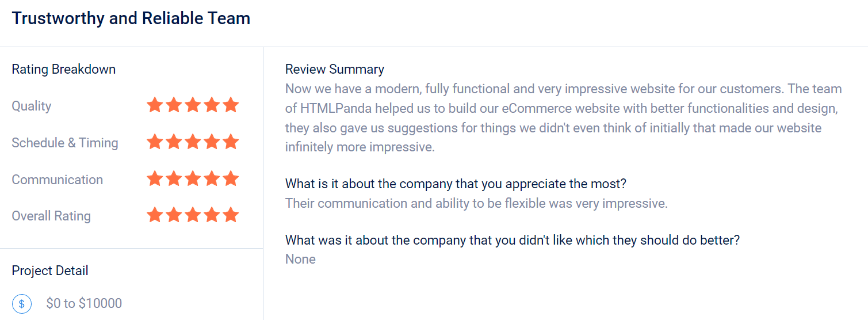Image resolution: width=868 pixels, height=320 pixels.
Task: Click the Overall Rating label
Action: pos(51,216)
